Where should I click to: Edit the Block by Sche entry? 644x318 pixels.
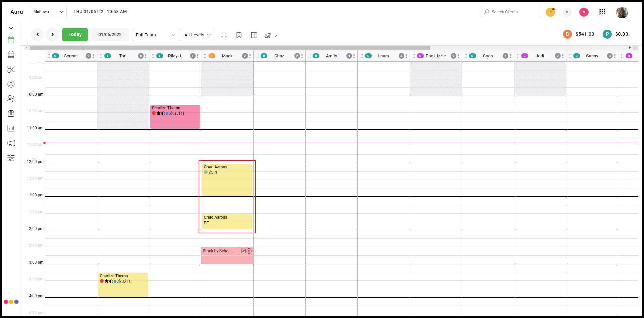(x=243, y=251)
